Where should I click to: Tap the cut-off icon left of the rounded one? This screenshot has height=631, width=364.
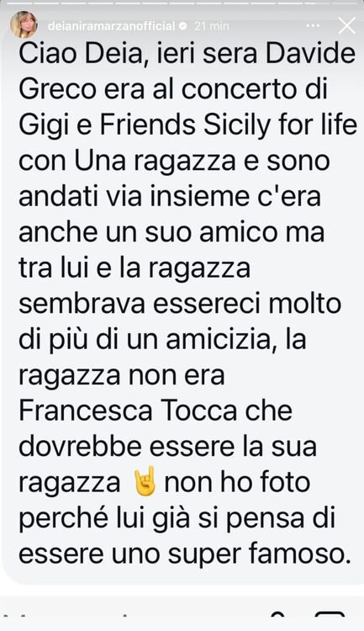(x=277, y=614)
